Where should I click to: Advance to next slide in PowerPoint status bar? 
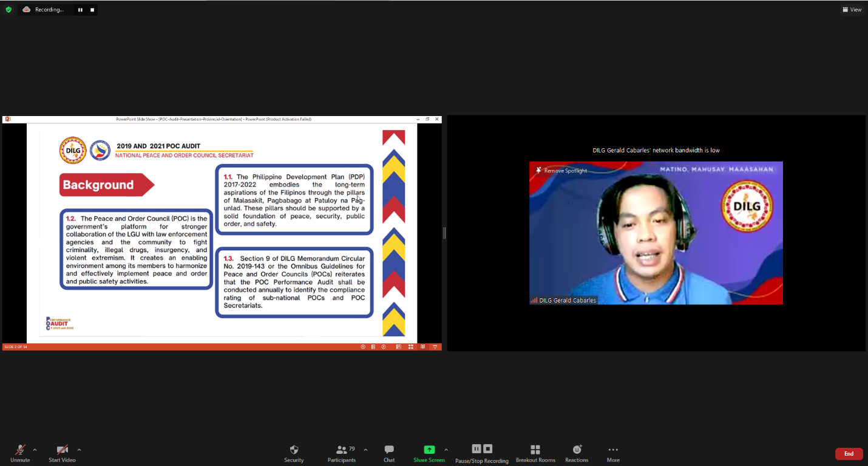[x=384, y=347]
